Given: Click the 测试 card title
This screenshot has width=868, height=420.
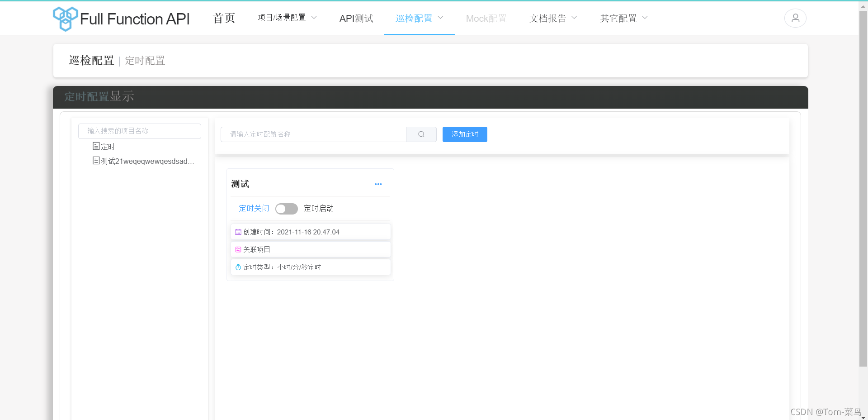Looking at the screenshot, I should coord(240,184).
